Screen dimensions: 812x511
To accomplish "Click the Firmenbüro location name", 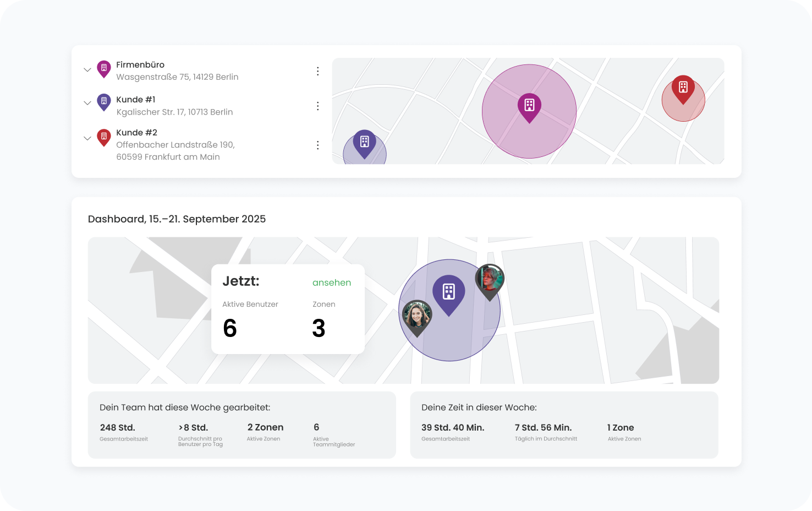I will point(140,64).
